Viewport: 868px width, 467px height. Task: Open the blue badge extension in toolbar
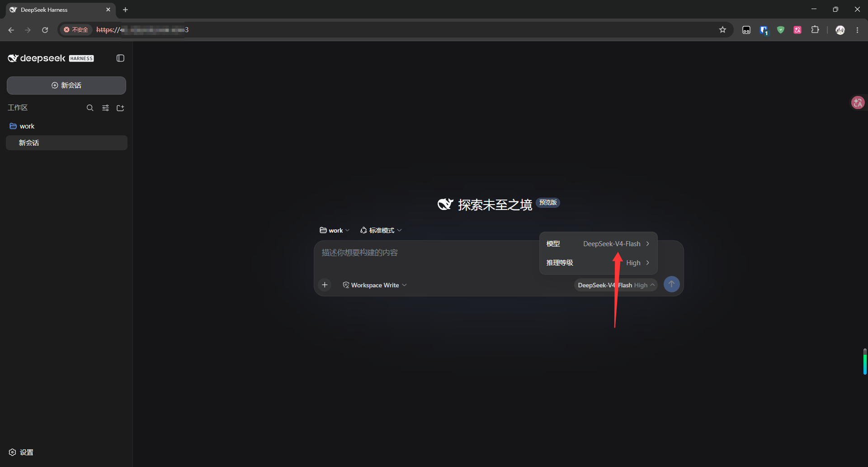coord(764,30)
